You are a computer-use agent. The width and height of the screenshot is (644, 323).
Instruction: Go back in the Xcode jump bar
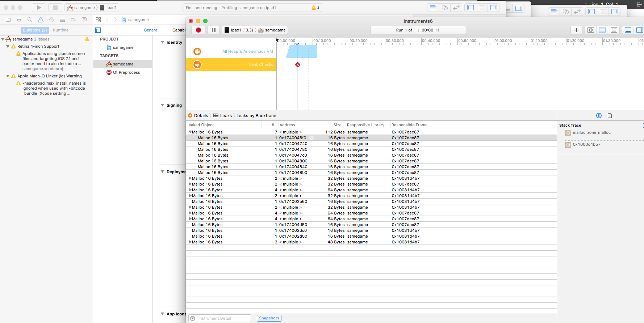click(x=107, y=20)
